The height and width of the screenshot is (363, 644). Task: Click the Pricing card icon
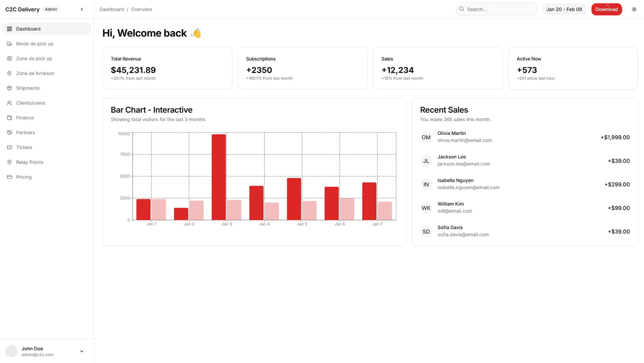(9, 177)
